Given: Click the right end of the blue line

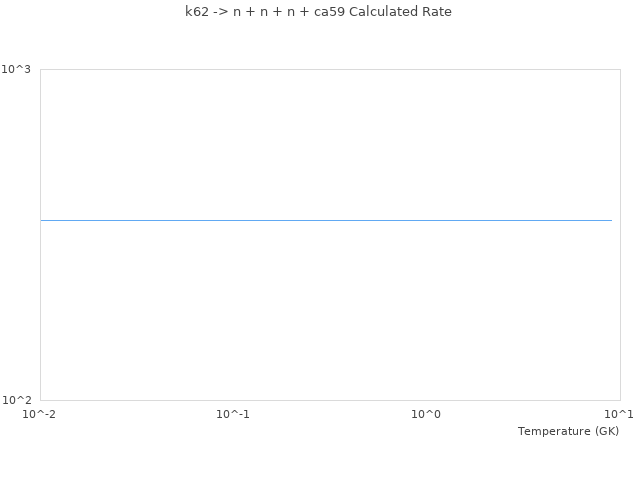Looking at the screenshot, I should point(611,220).
